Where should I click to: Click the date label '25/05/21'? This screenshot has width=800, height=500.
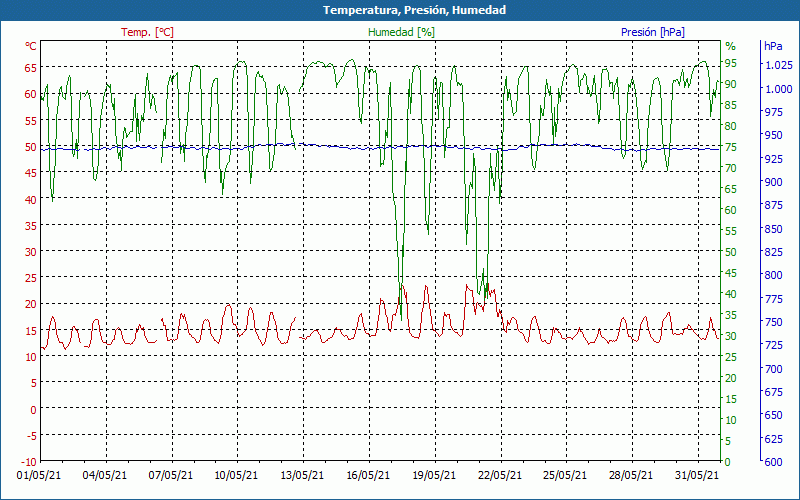(565, 475)
